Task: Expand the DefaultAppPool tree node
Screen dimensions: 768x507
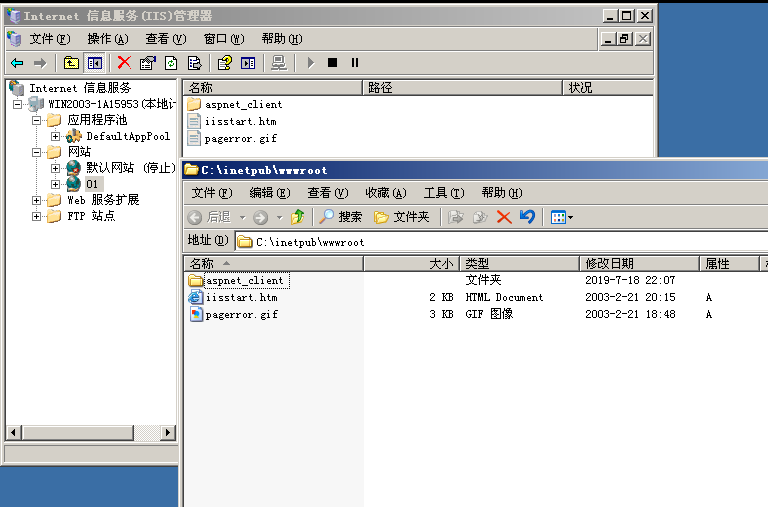Action: 56,136
